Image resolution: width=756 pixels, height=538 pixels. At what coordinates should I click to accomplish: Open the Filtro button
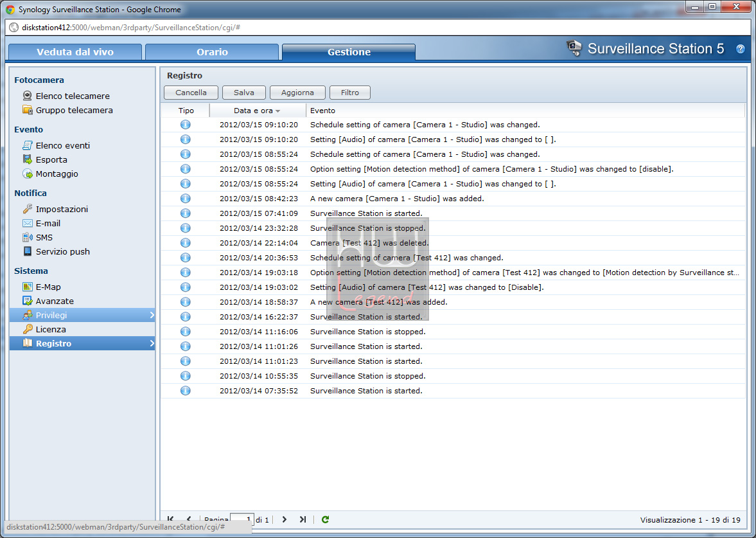[350, 92]
